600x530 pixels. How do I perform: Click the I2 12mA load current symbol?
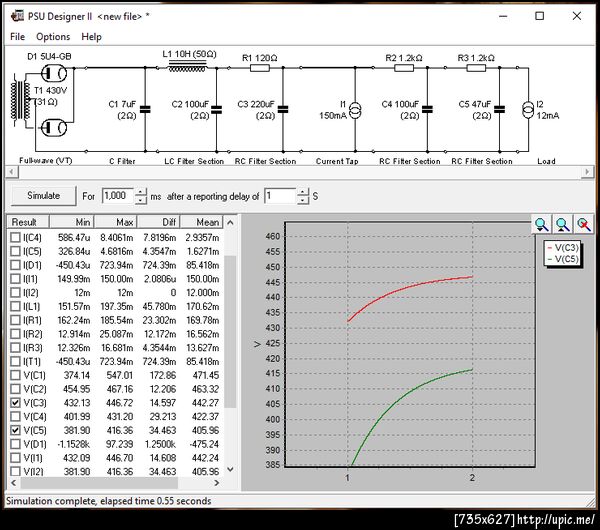(528, 110)
